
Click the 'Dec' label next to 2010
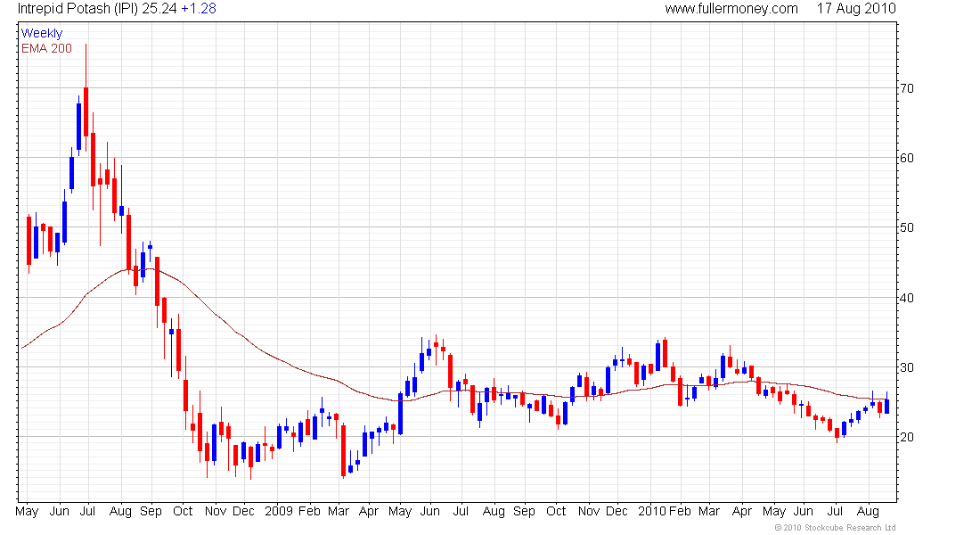tap(617, 511)
